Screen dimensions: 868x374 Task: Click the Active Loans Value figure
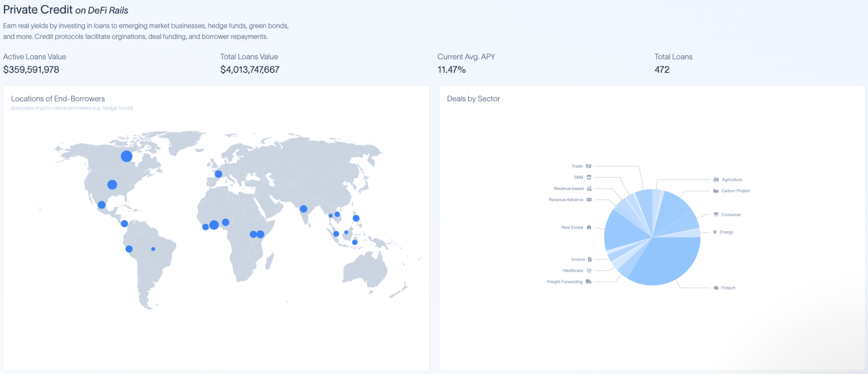click(x=31, y=70)
